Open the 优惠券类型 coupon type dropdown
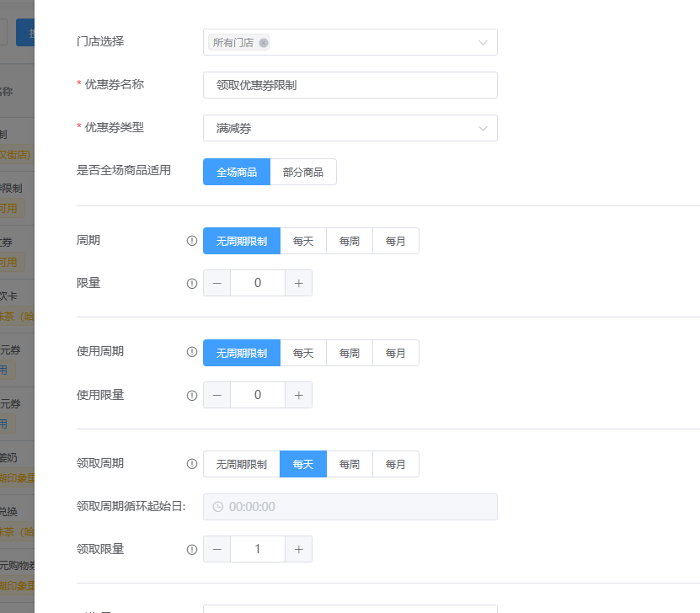This screenshot has width=700, height=613. click(x=350, y=127)
